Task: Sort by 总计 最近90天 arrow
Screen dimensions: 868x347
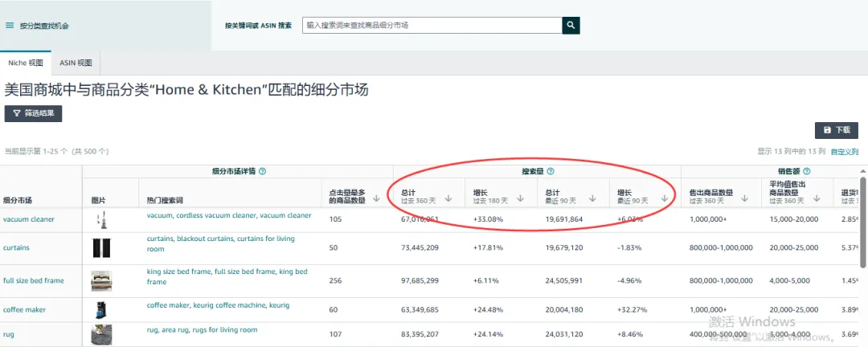Action: point(593,198)
